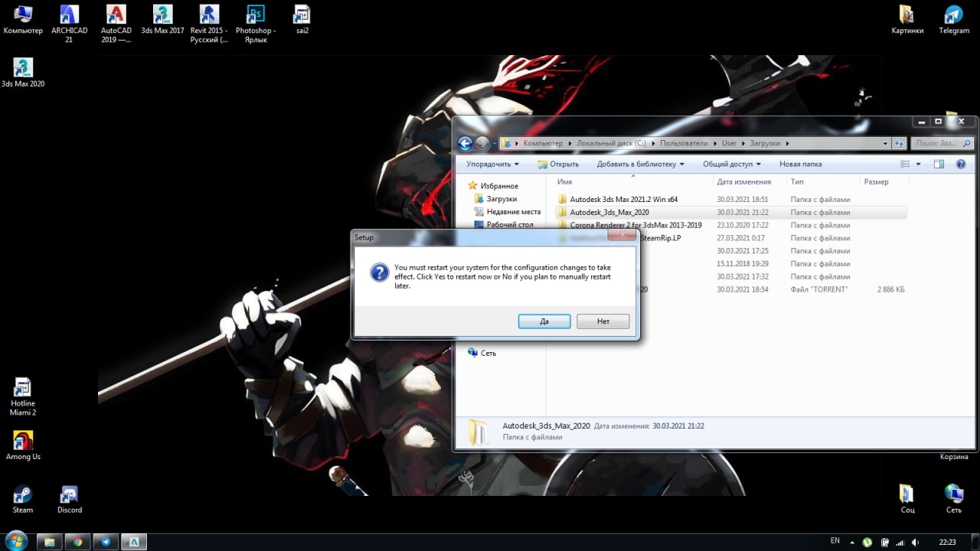
Task: Change the Explorer view mode icon
Action: [x=906, y=164]
